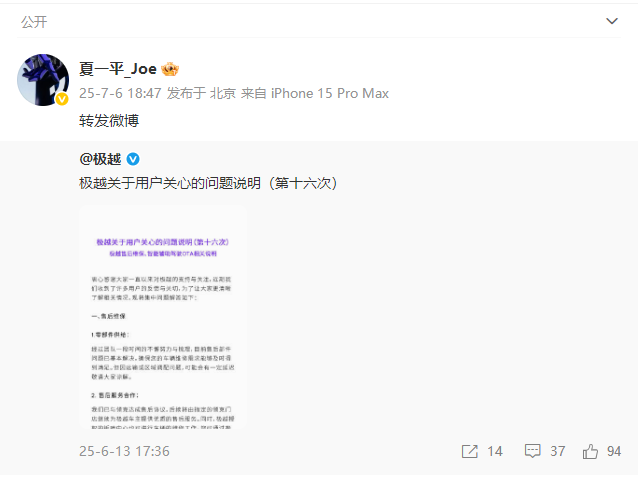
Task: Click the original post date 25-6-13 17:36
Action: pos(124,451)
